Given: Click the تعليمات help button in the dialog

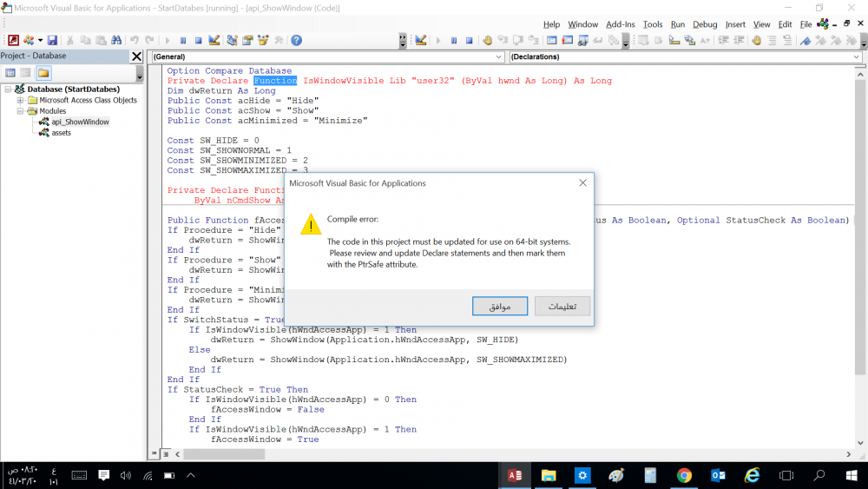Looking at the screenshot, I should (562, 307).
